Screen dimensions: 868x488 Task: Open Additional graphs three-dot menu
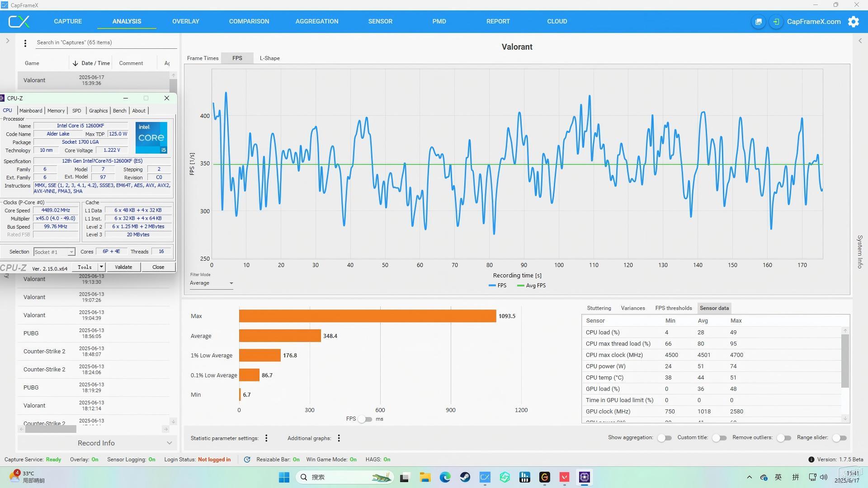coord(339,438)
